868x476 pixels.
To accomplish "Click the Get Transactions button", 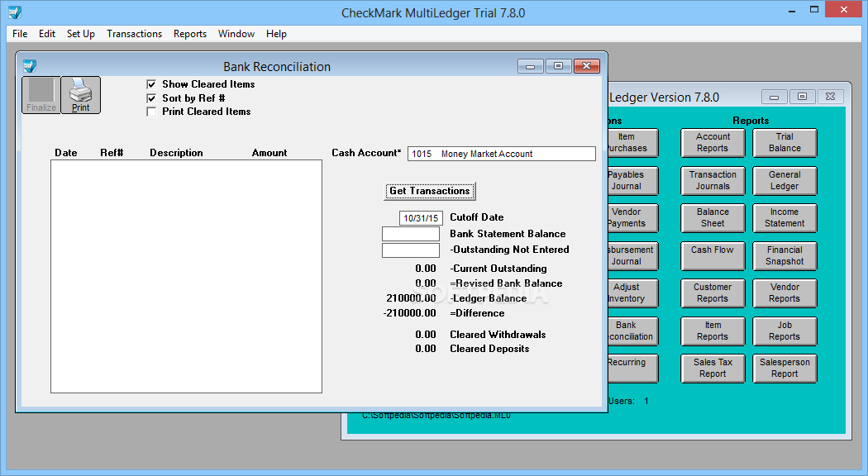I will click(x=430, y=191).
